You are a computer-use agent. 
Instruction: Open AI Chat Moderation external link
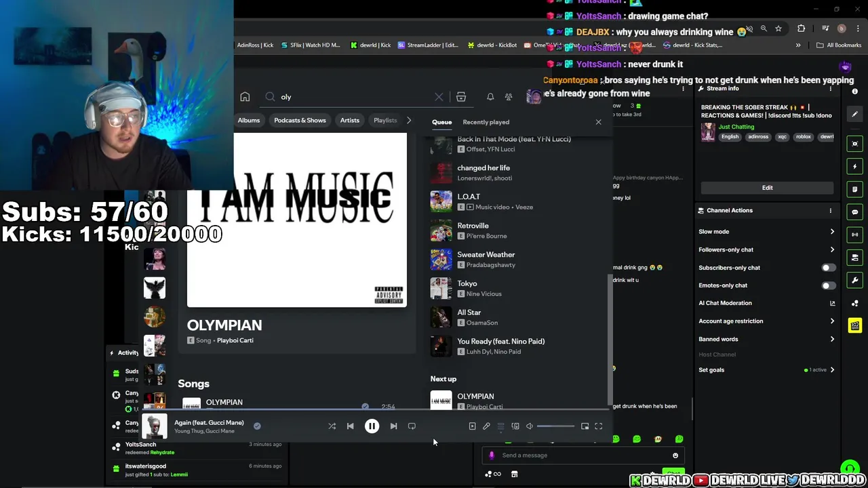tap(832, 303)
